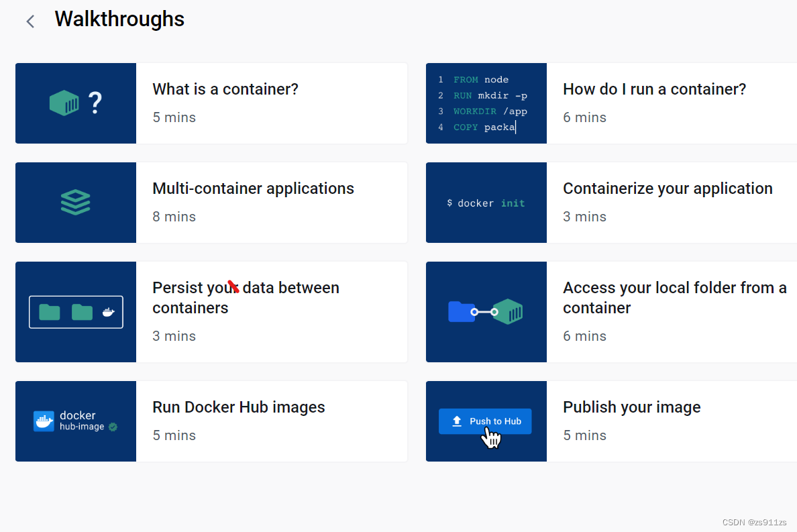Click '6 mins' under Access your local folder
797x532 pixels.
(584, 336)
